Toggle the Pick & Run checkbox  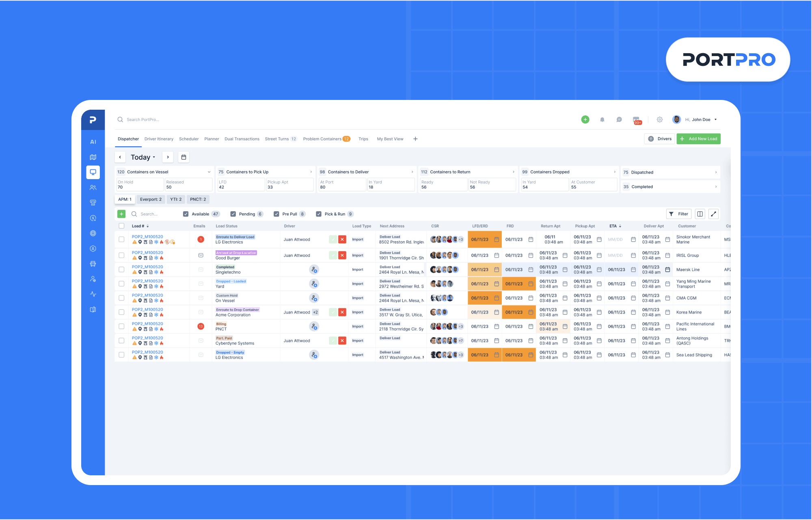pos(319,214)
